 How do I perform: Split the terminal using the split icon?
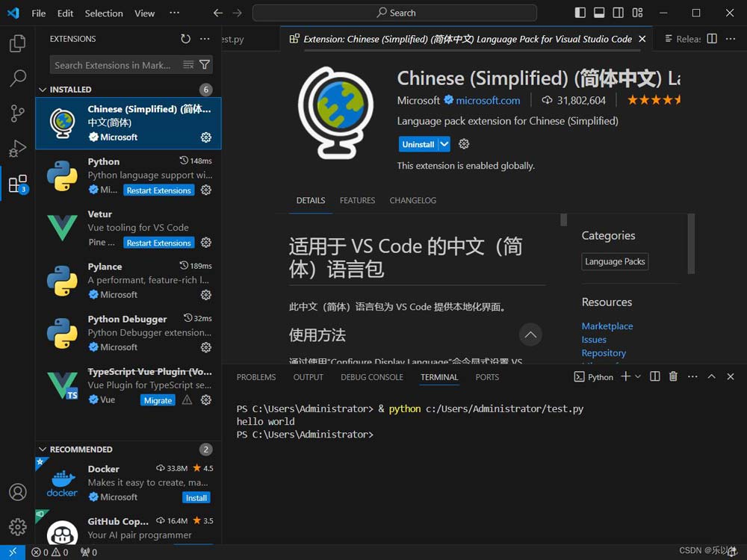click(654, 377)
